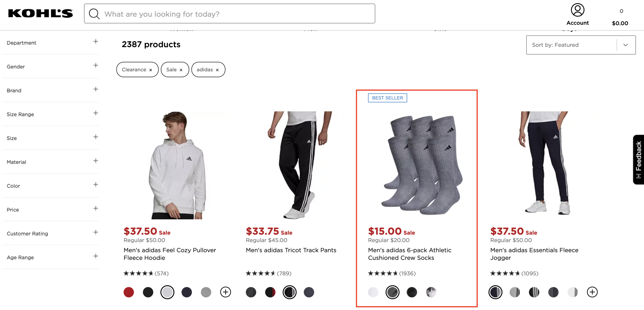Remove the Sale filter chip
The image size is (644, 310).
pos(181,70)
